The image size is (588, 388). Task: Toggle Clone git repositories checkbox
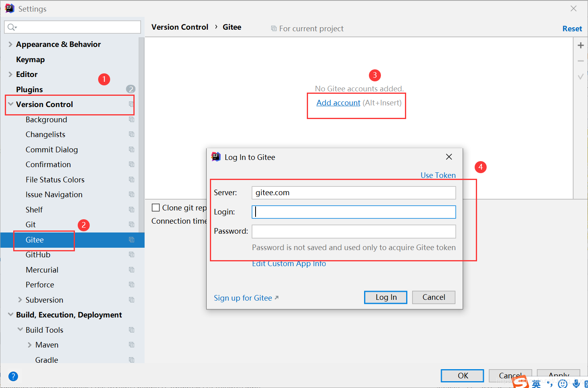click(156, 208)
